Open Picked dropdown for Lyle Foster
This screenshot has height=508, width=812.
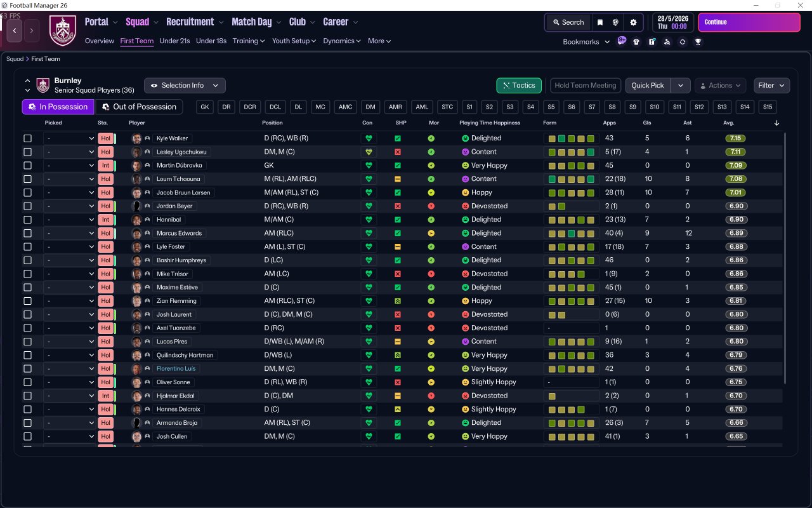tap(70, 246)
